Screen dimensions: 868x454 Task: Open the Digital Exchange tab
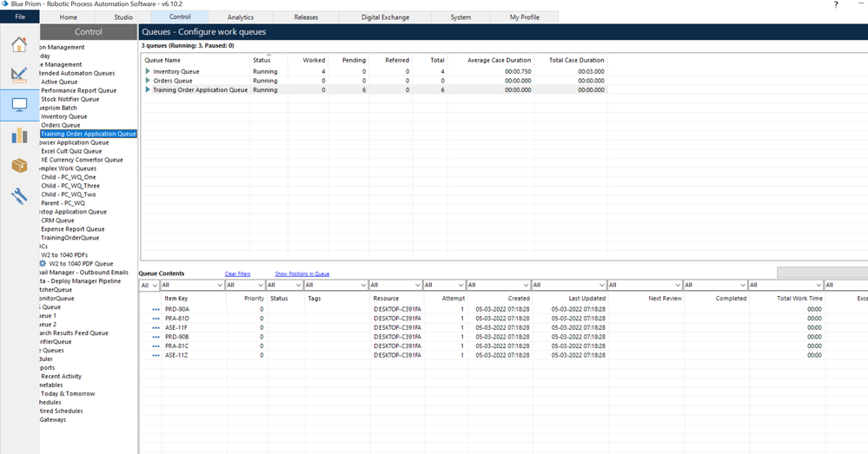387,16
